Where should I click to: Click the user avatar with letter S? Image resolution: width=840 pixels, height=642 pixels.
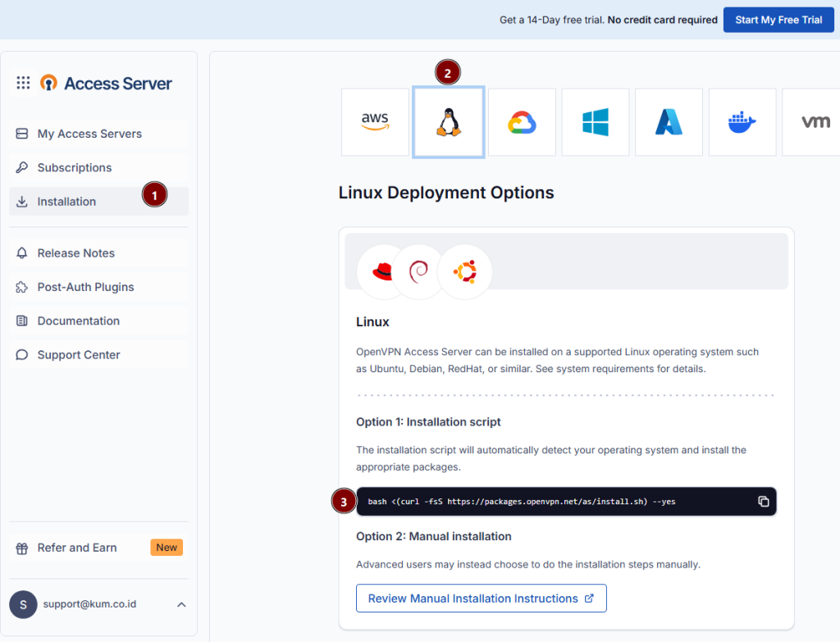coord(23,604)
